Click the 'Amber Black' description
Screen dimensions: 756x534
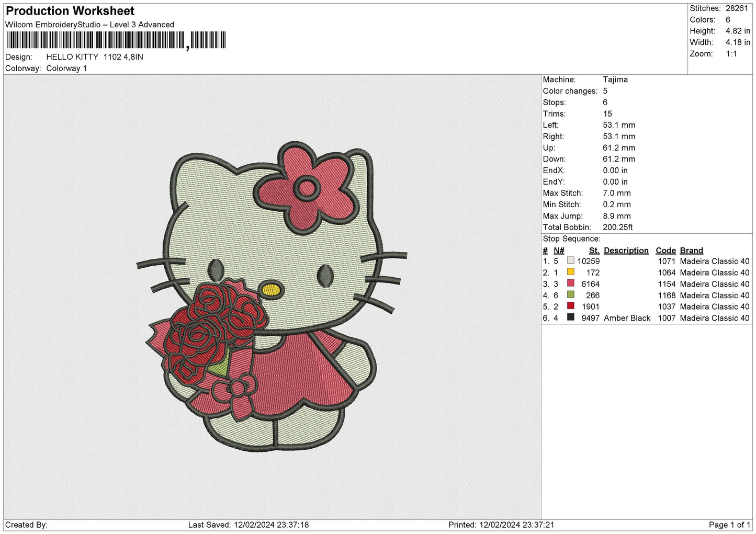(627, 318)
